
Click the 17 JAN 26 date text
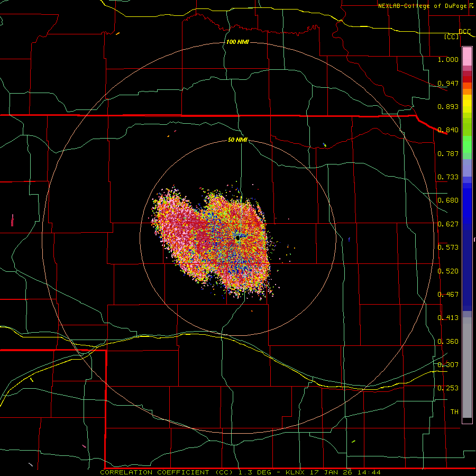click(331, 472)
